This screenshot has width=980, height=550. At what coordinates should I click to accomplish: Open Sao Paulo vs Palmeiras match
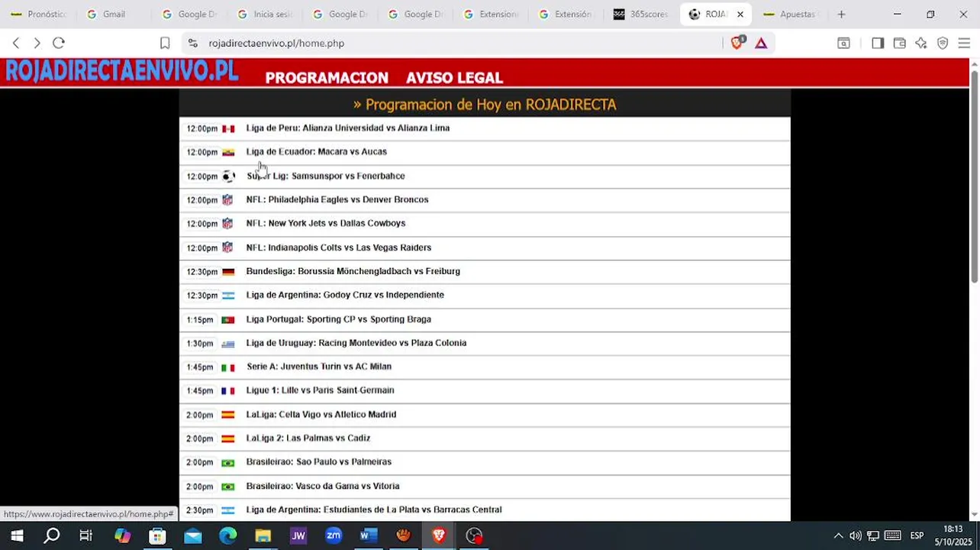pos(319,462)
